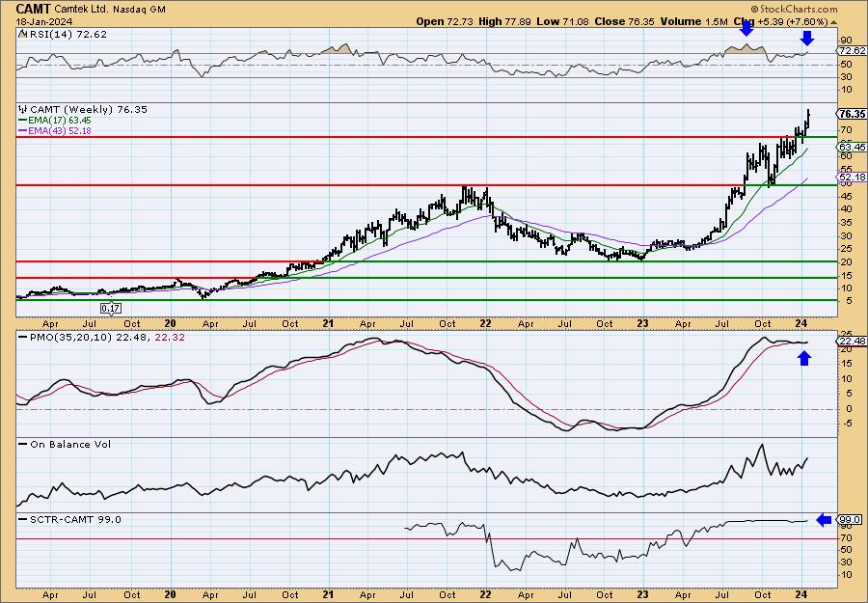Click the 72.62 RSI value tag on right axis
Screen dimensions: 868x603
[852, 50]
